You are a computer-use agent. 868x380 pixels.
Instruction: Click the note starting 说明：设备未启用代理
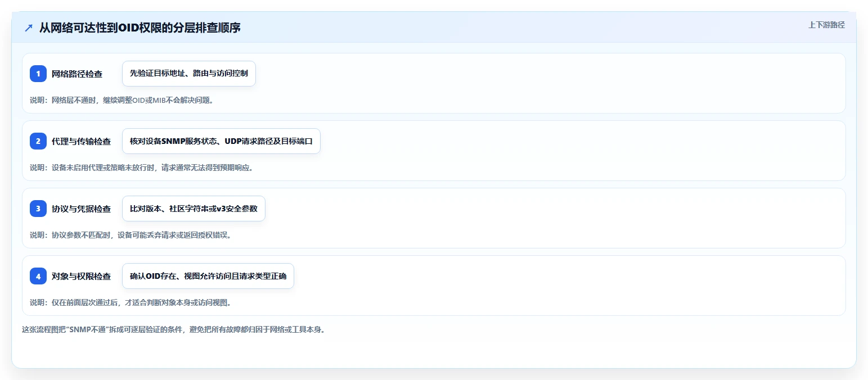[x=141, y=168]
